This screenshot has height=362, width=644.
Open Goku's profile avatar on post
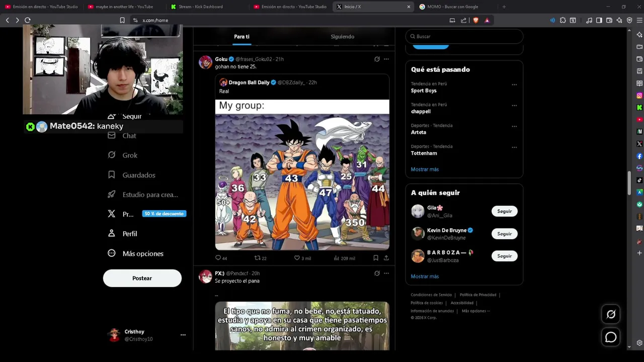coord(205,62)
